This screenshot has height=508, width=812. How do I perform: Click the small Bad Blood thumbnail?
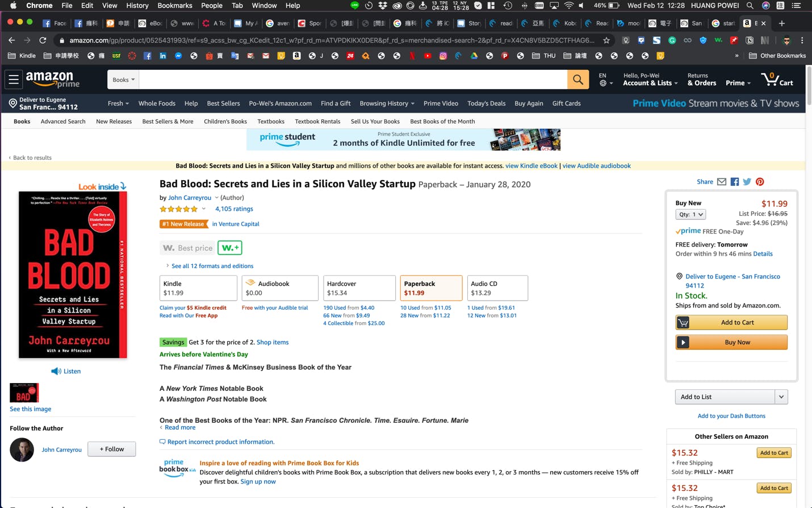24,393
